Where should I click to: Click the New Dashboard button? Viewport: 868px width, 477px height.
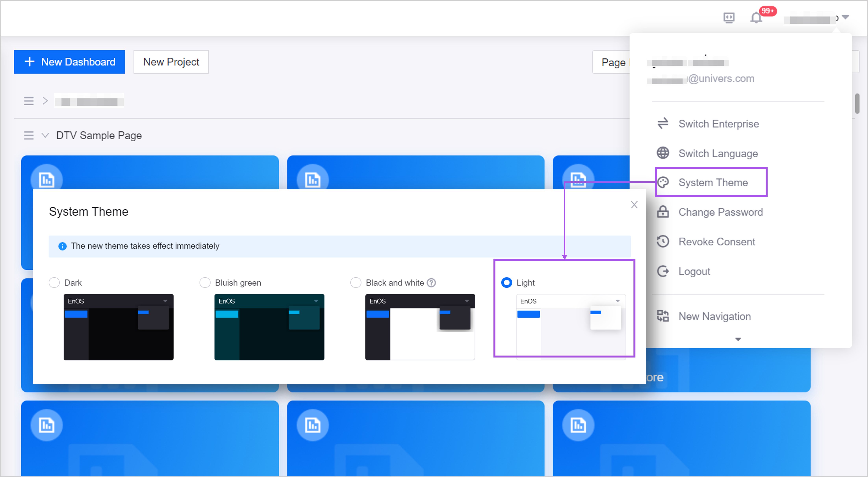tap(69, 62)
